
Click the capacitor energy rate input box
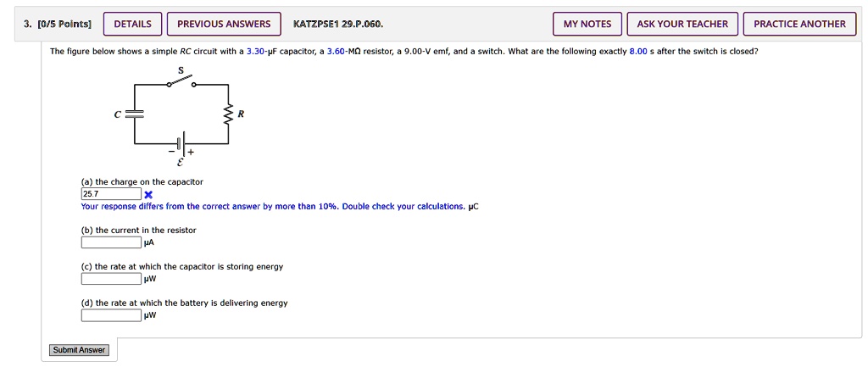(111, 279)
